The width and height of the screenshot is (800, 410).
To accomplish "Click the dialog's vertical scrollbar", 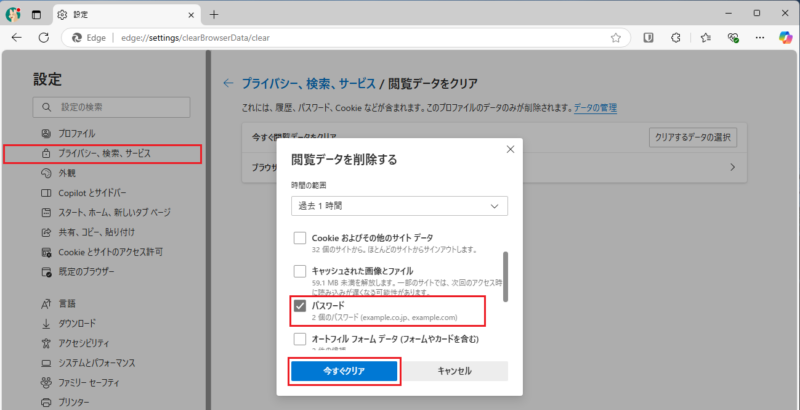I will coord(505,277).
